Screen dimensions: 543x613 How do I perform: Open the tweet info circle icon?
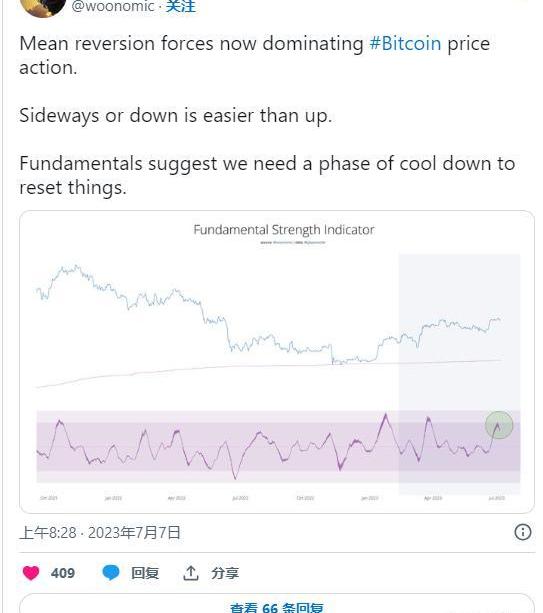tap(523, 532)
